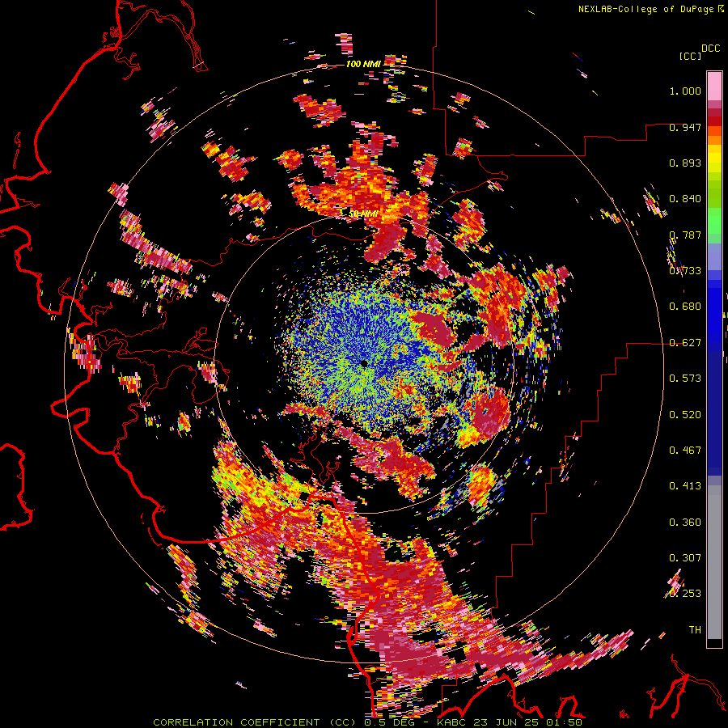Viewport: 728px width, 728px height.
Task: Click the NEXLAB-College of DuPage label
Action: pyautogui.click(x=645, y=9)
